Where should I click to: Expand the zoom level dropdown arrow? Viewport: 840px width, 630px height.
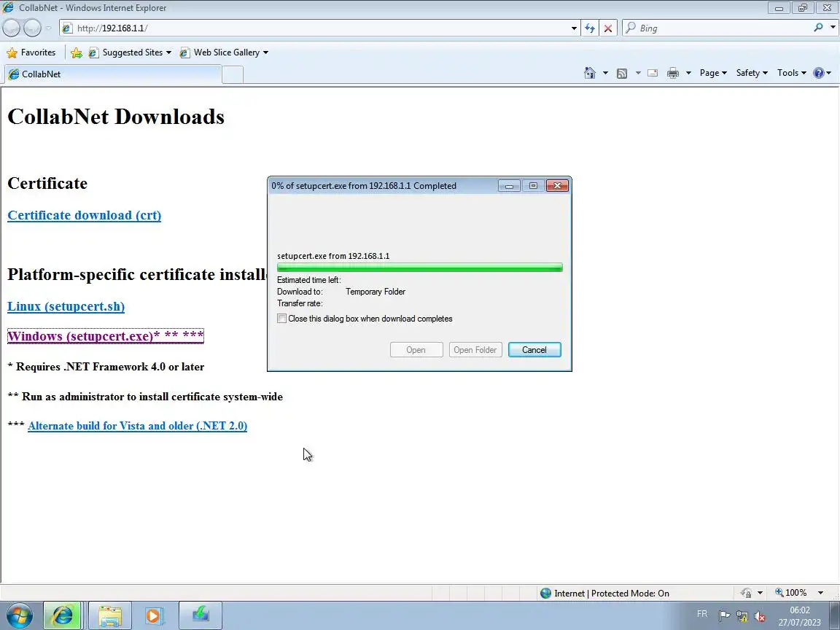click(820, 593)
